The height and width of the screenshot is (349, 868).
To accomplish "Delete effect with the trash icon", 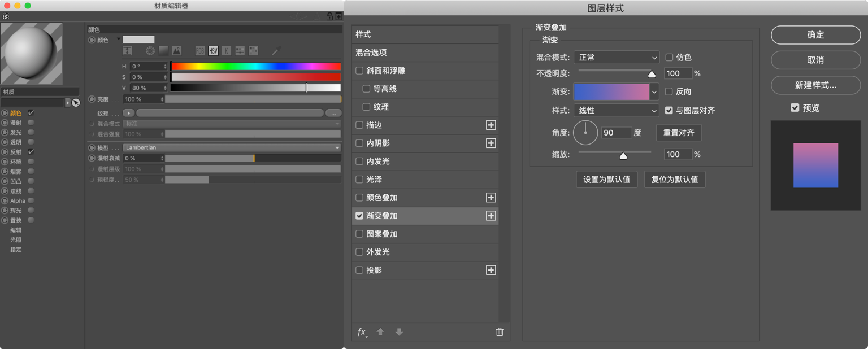I will click(500, 332).
